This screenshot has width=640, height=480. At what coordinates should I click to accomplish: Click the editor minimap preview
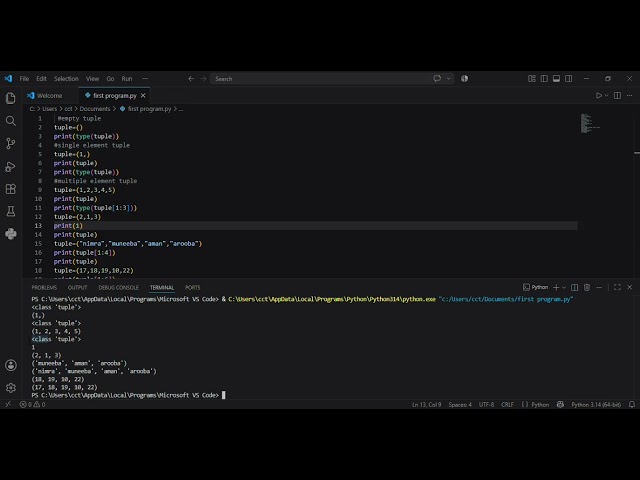click(x=590, y=123)
